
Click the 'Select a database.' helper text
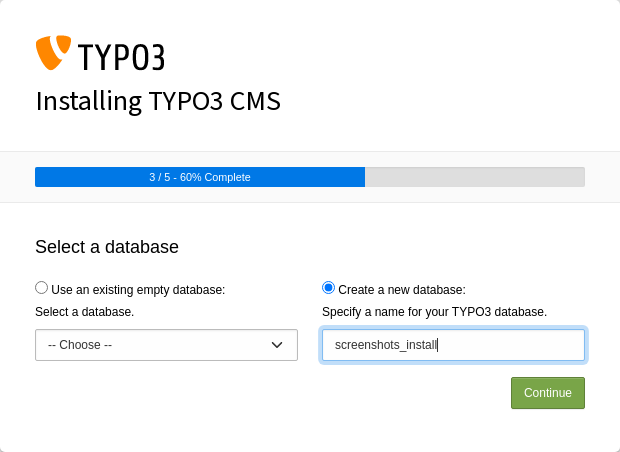[x=84, y=312]
